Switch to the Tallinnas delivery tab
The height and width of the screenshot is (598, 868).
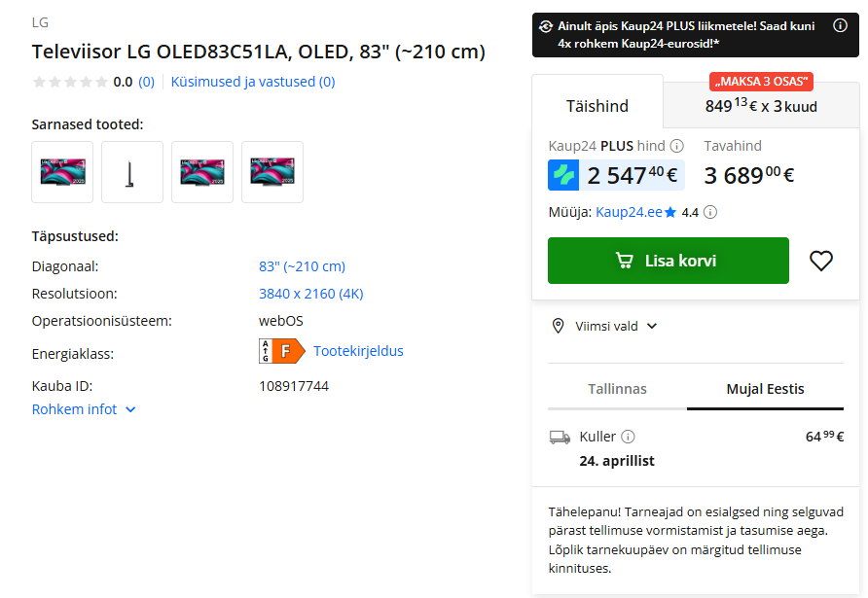pos(617,389)
